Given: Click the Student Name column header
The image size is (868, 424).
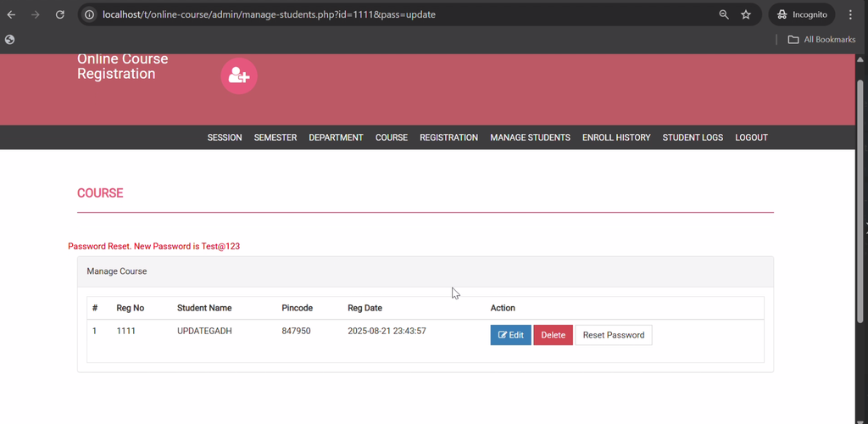Looking at the screenshot, I should click(x=204, y=308).
